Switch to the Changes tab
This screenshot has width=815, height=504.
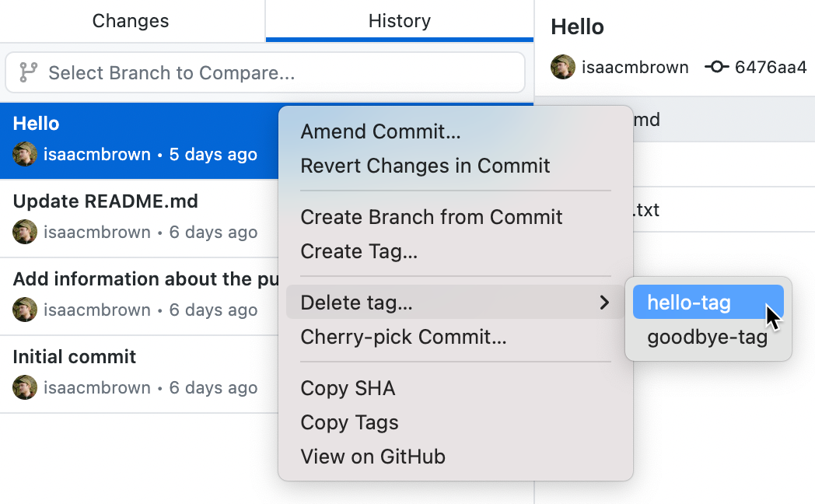(x=130, y=21)
